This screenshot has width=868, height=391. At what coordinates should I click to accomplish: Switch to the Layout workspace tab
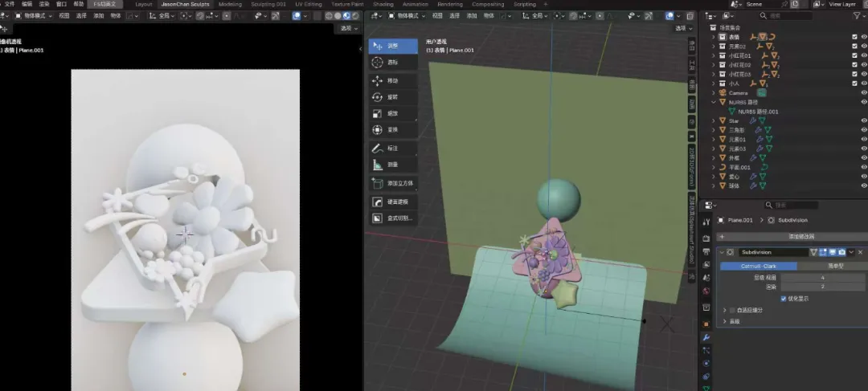pos(143,4)
